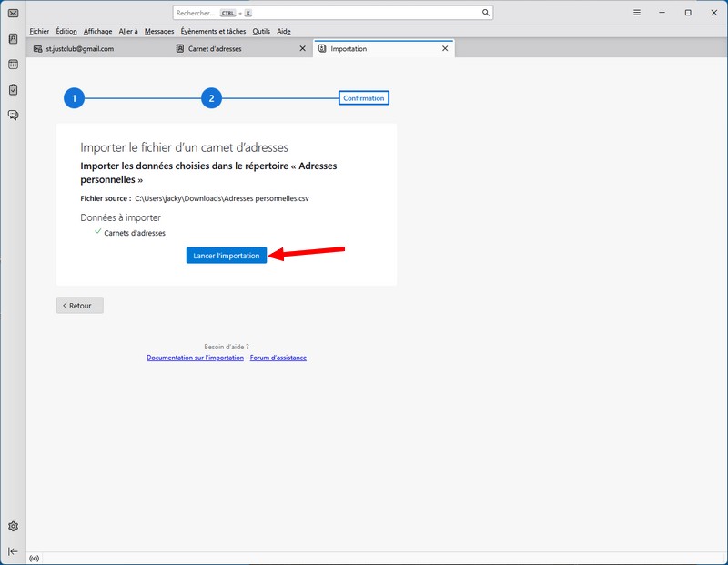Image resolution: width=728 pixels, height=565 pixels.
Task: Open the Tasks space icon
Action: 13,90
